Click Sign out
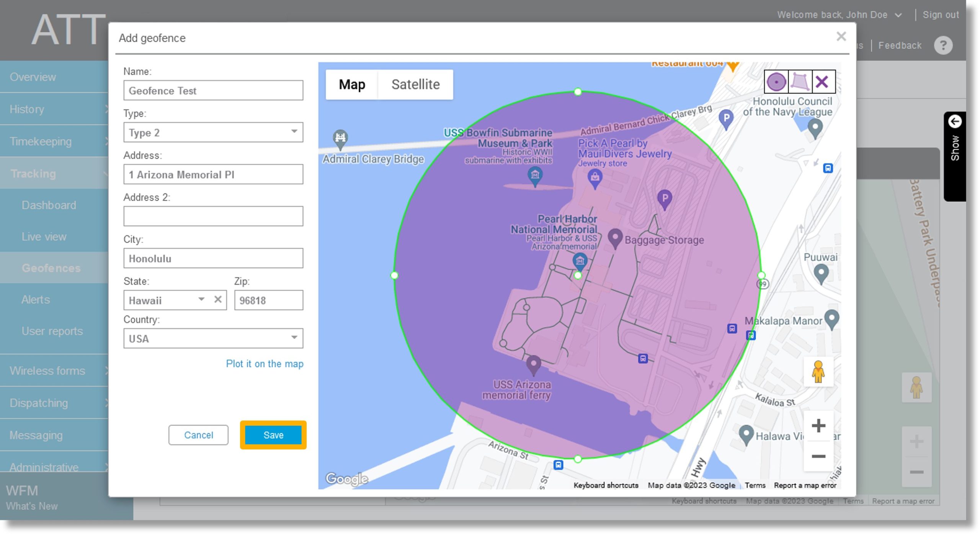This screenshot has width=980, height=534. click(x=940, y=15)
